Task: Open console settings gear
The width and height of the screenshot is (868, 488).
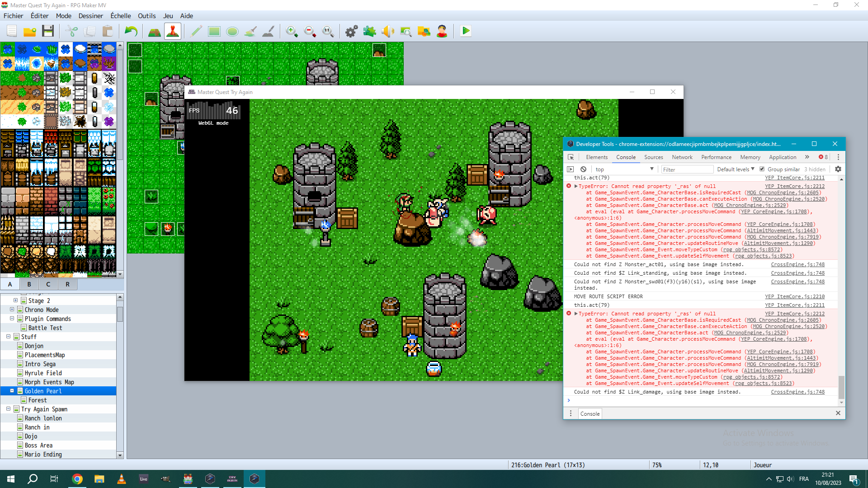Action: (838, 169)
